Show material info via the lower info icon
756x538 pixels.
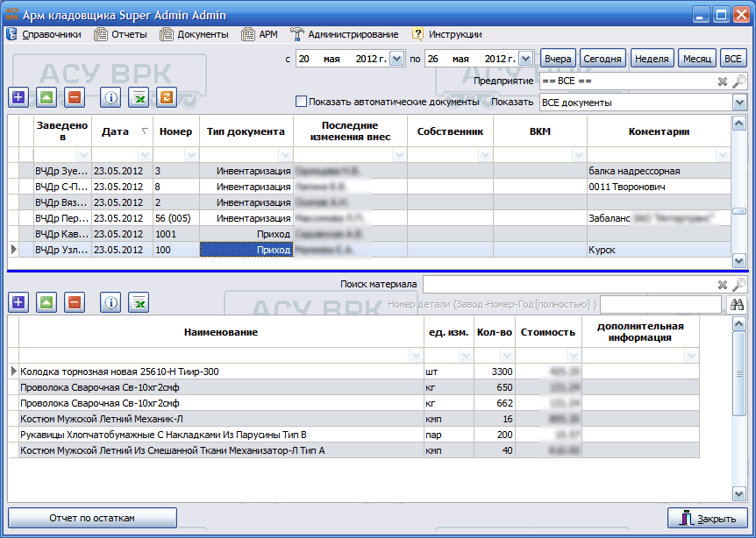(x=111, y=302)
